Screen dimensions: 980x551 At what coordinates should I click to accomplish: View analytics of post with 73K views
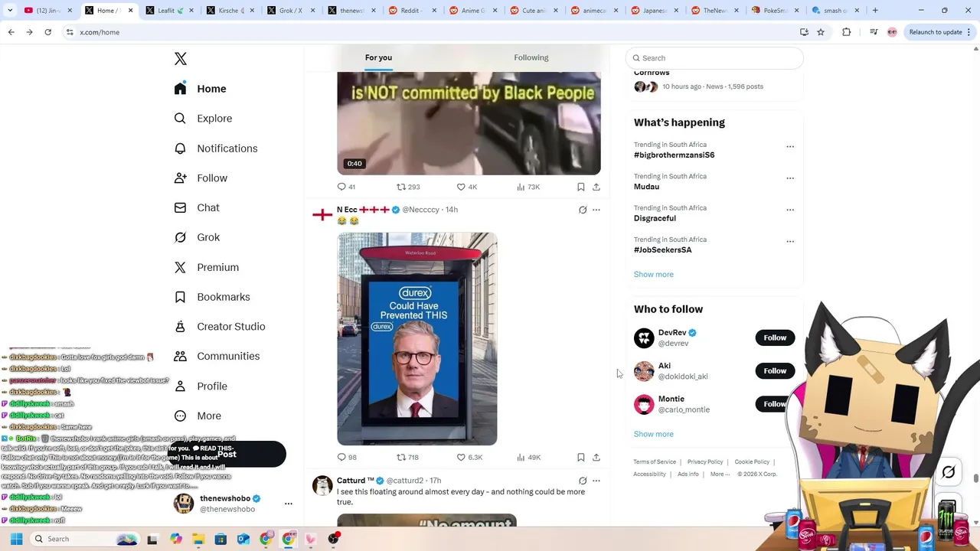pyautogui.click(x=528, y=187)
